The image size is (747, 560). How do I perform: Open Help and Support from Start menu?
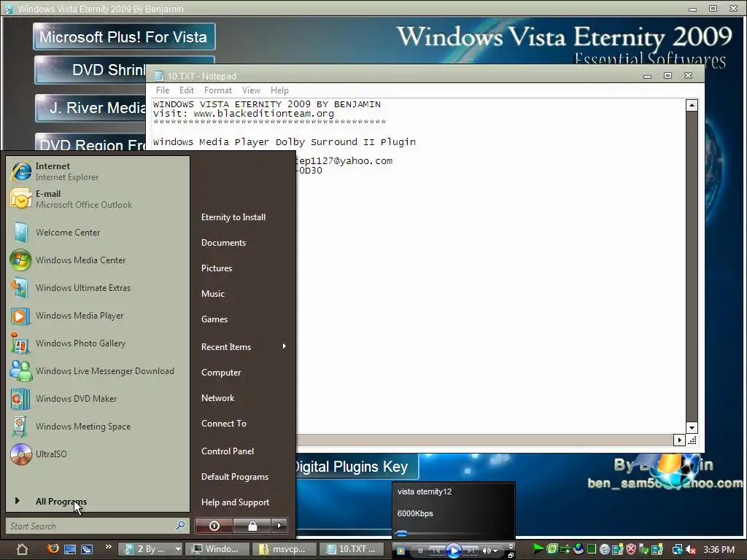236,502
